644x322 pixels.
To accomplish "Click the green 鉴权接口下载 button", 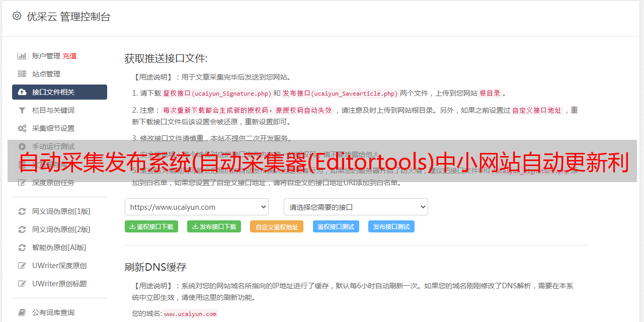I will [151, 226].
